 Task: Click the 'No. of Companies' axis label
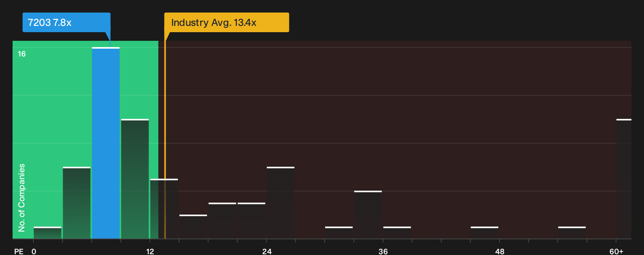click(22, 198)
